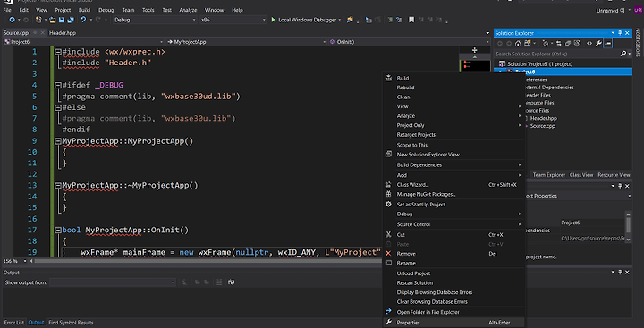Image resolution: width=644 pixels, height=328 pixels.
Task: Open the Tools menu
Action: [x=148, y=10]
